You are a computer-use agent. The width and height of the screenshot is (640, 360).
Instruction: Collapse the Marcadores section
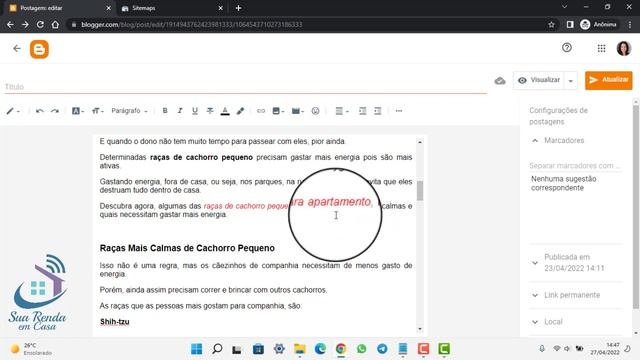tap(535, 140)
